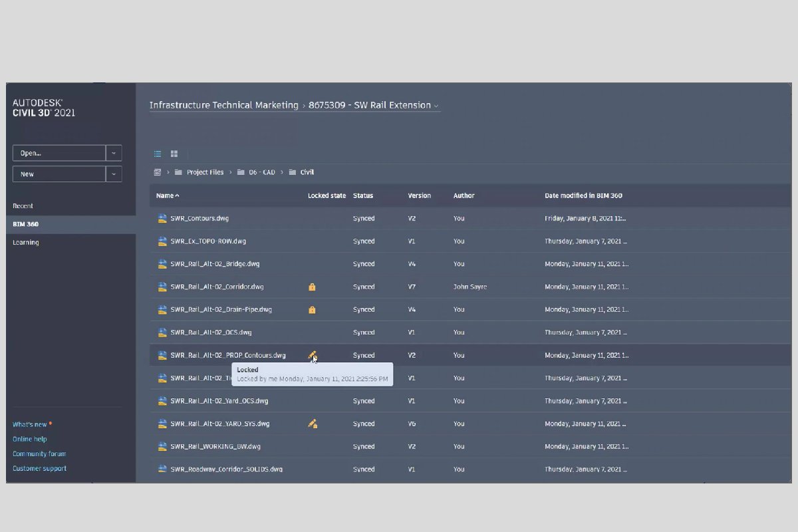Screen dimensions: 798x532
Task: Sort files by Name column header
Action: tap(168, 196)
